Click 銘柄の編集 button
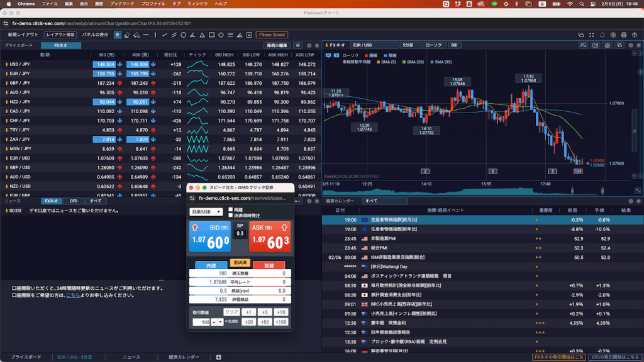The height and width of the screenshot is (362, 644). (x=277, y=45)
